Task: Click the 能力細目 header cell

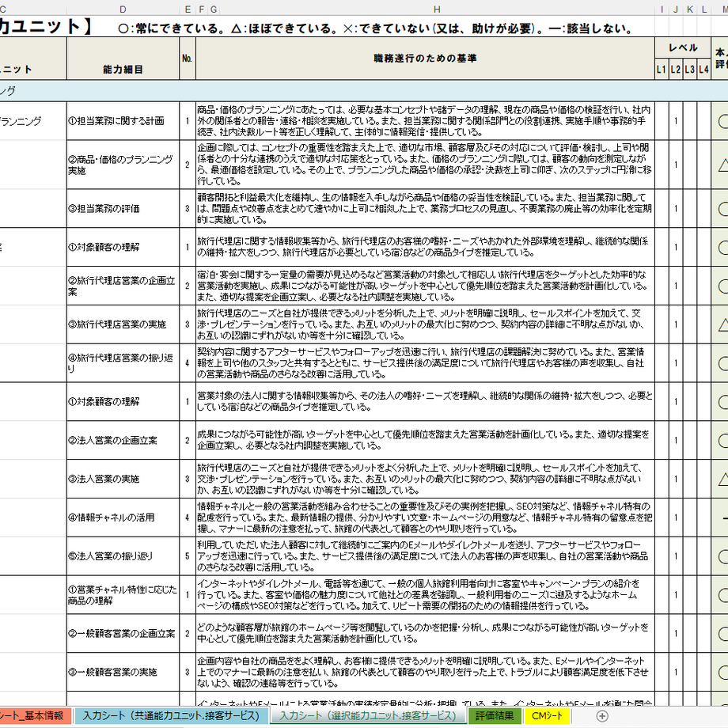Action: click(123, 59)
